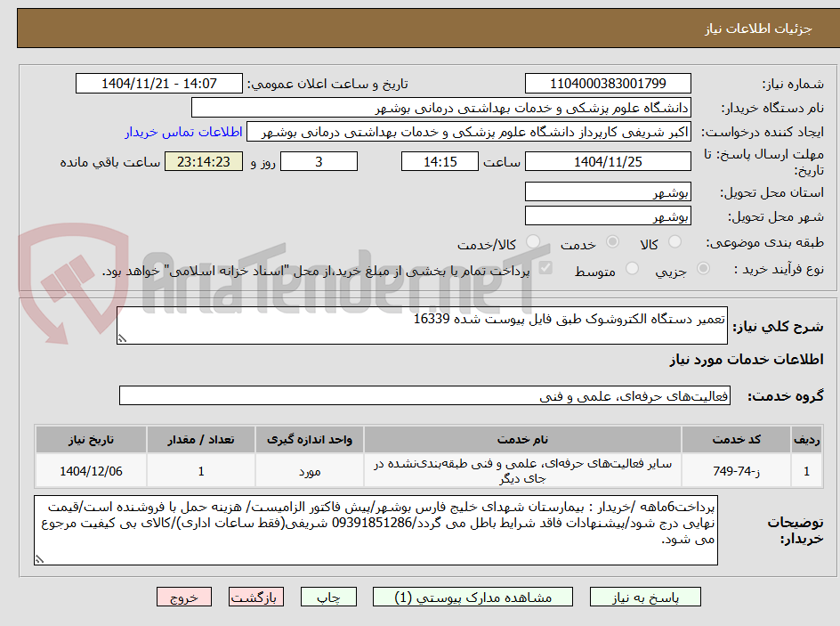840x626 pixels.
Task: Click the نام خدمت column header
Action: coord(522,440)
